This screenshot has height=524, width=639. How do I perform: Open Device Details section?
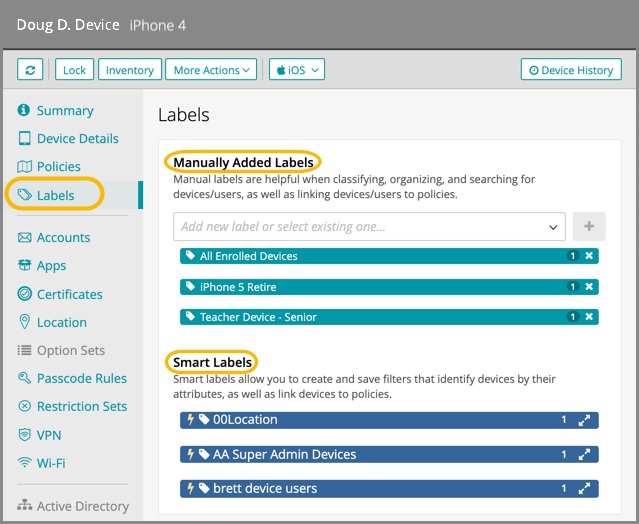(x=77, y=139)
